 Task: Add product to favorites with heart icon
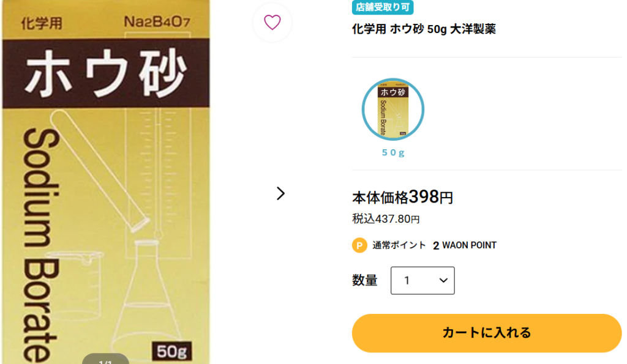[x=272, y=23]
